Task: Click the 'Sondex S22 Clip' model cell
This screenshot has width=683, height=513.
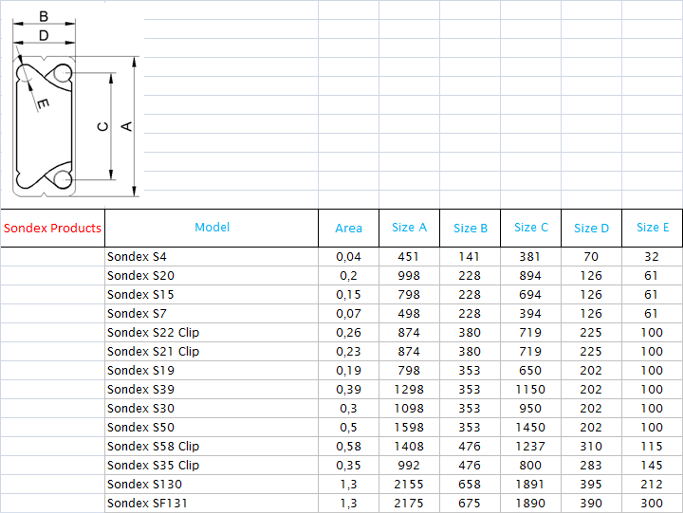Action: 212,333
